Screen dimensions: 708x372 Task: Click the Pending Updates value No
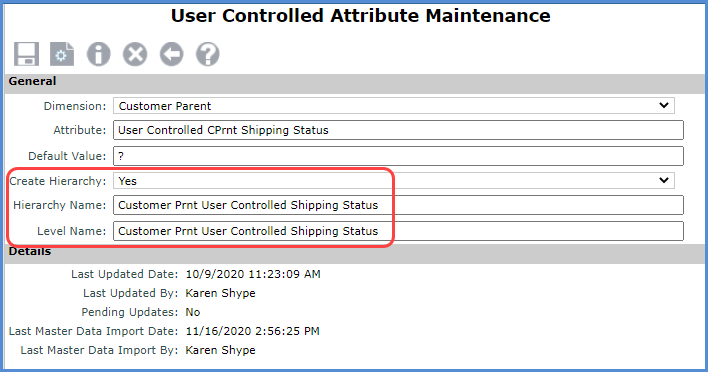point(193,312)
